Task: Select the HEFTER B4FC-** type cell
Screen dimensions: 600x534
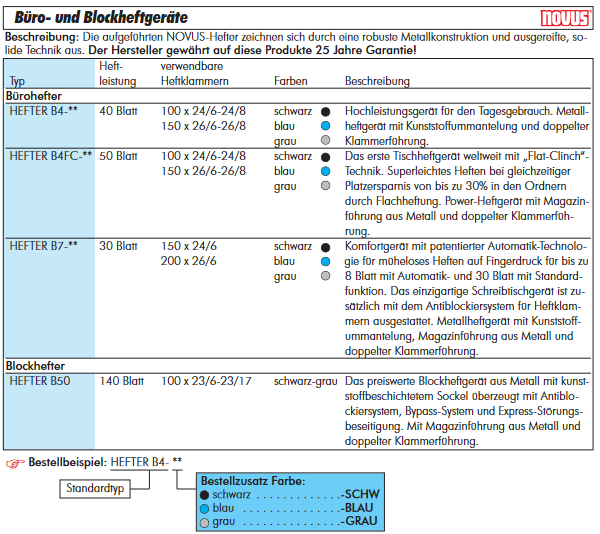Action: (x=50, y=157)
